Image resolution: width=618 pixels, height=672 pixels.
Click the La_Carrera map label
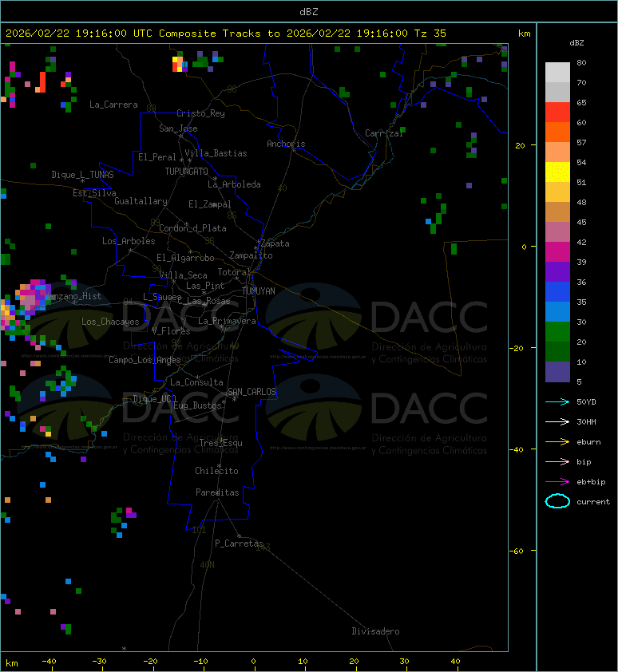[113, 105]
